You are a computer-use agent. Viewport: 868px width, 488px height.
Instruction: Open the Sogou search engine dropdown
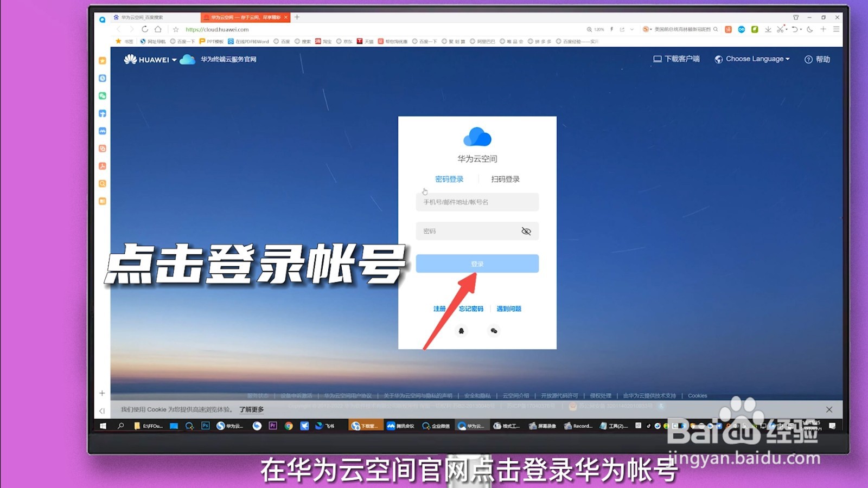pos(647,29)
